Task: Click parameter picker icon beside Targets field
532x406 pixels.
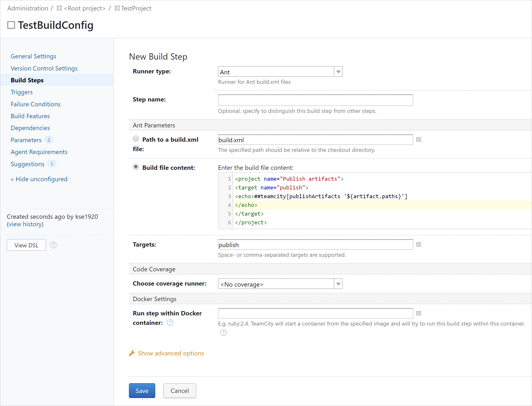Action: click(418, 244)
